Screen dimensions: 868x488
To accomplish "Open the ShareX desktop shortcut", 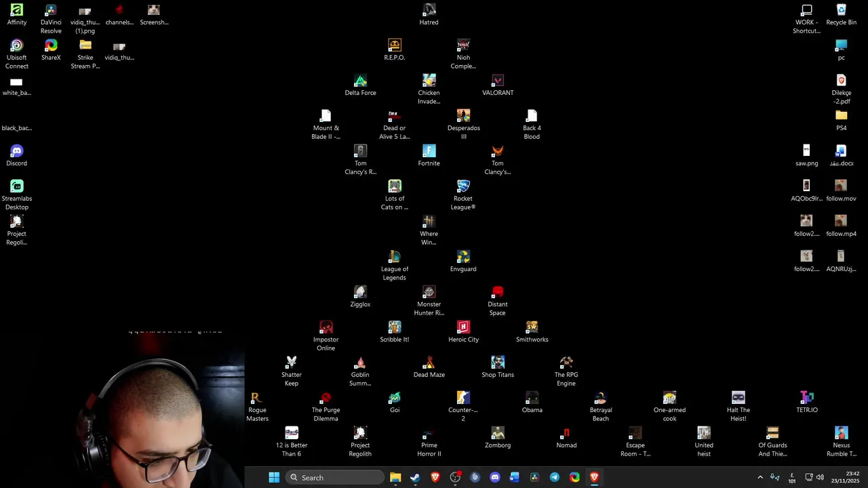I will 51,50.
